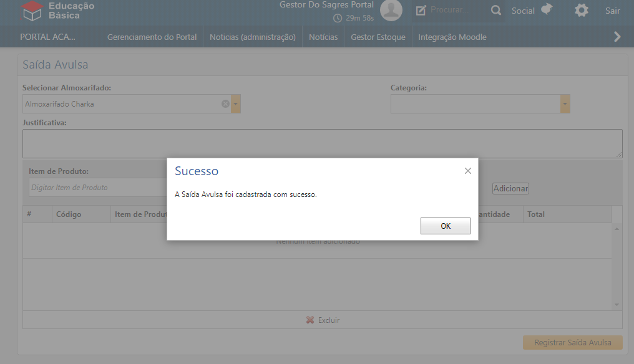The image size is (634, 364).
Task: Go to Gestor Estoque menu
Action: [378, 37]
